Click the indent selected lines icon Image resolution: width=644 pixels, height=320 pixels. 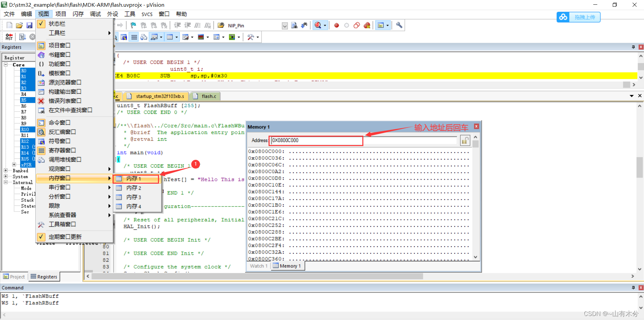[177, 25]
